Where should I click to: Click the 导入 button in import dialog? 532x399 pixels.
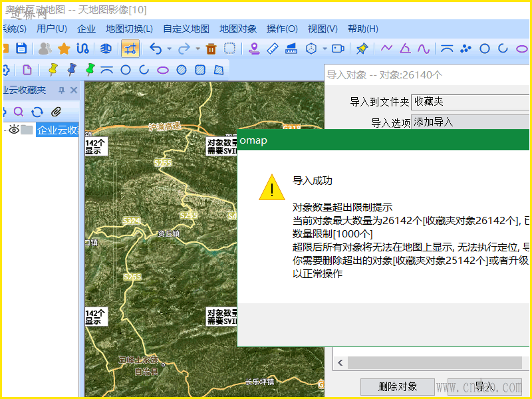click(485, 386)
